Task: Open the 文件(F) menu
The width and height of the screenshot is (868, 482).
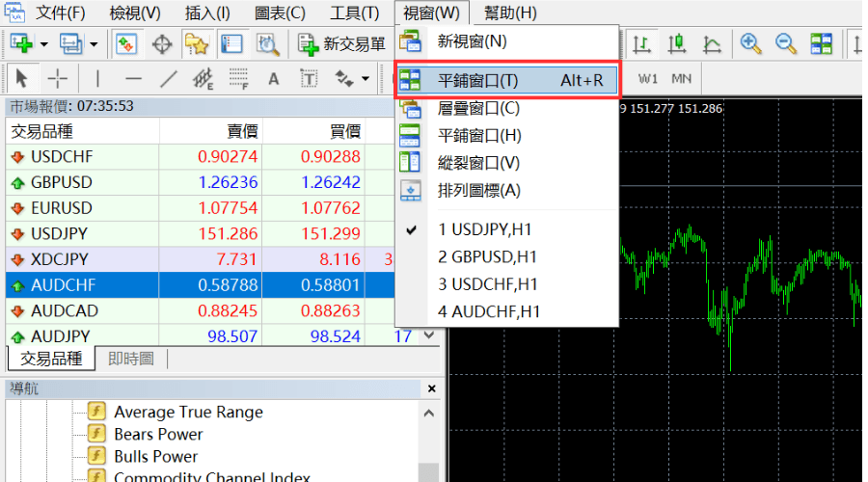Action: [61, 13]
